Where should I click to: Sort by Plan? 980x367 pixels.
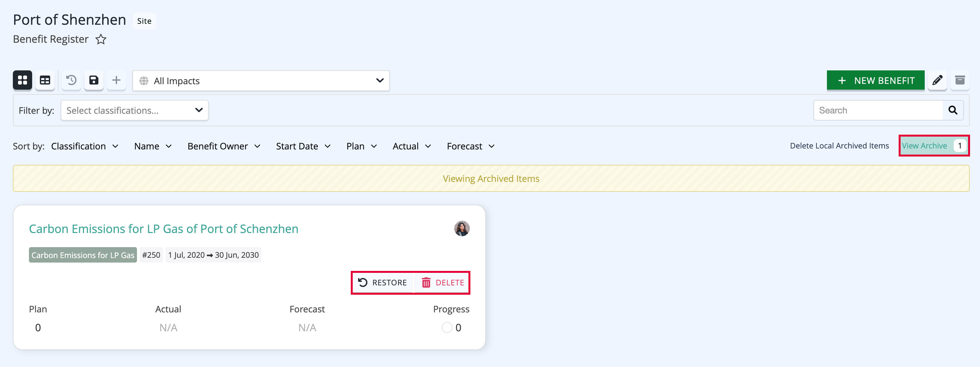(361, 147)
